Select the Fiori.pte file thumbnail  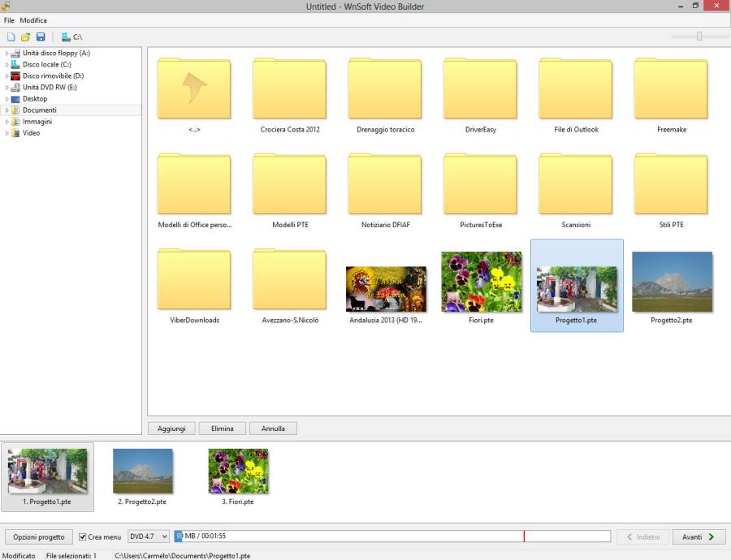point(481,282)
